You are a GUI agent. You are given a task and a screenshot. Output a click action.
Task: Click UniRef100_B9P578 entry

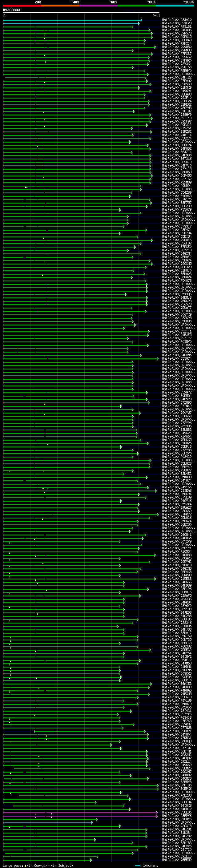tap(177, 33)
